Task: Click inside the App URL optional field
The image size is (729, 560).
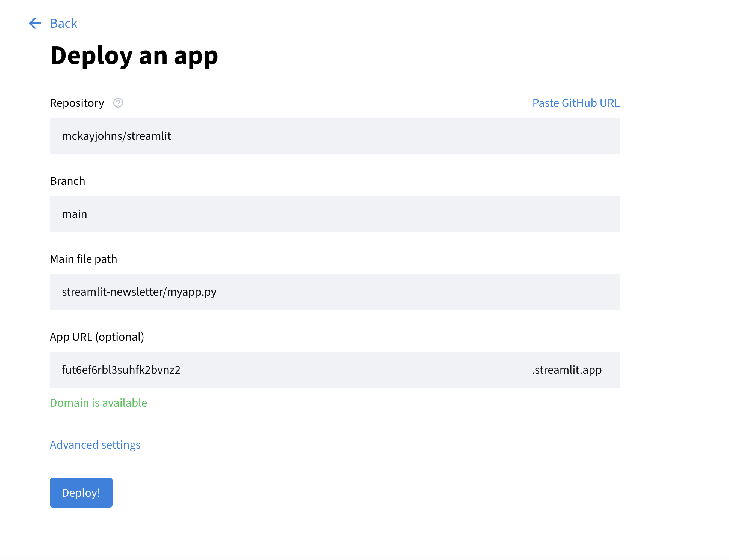Action: coord(334,370)
